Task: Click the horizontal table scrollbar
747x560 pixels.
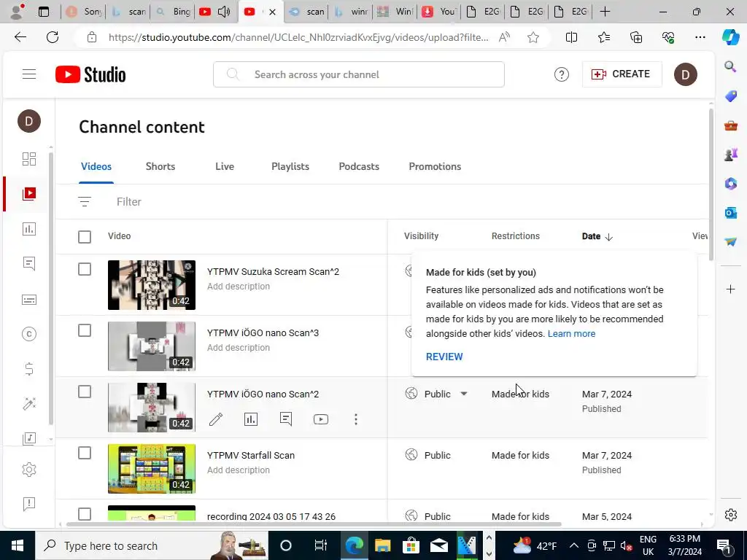Action: click(314, 524)
